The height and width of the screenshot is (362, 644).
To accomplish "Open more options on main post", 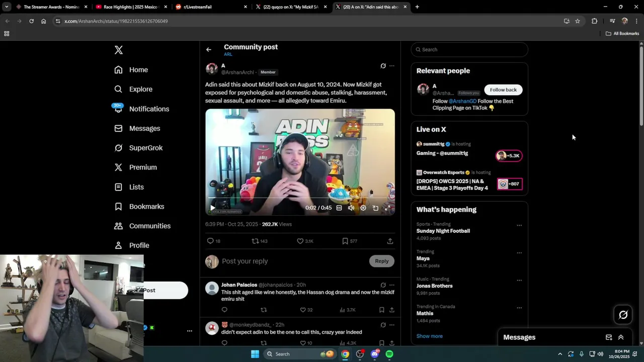I will pos(392,66).
